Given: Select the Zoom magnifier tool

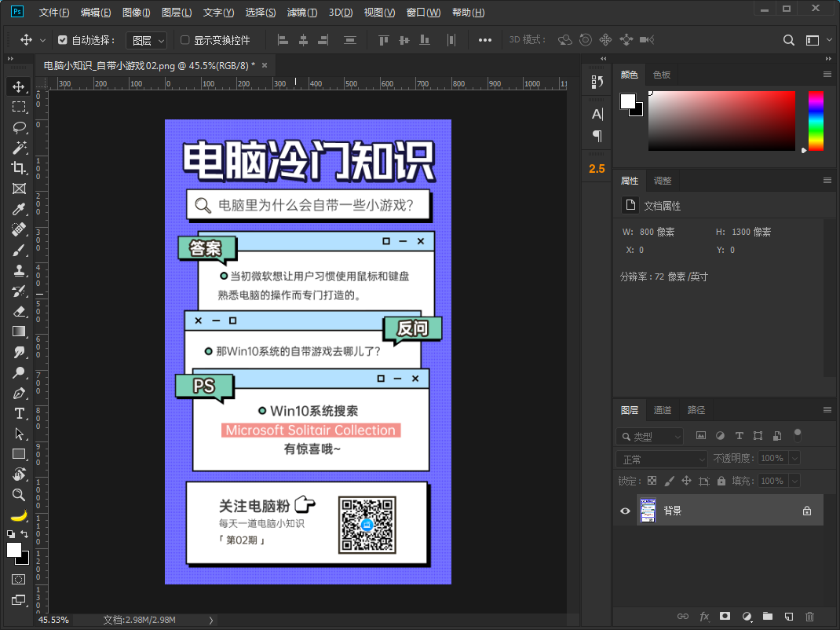Looking at the screenshot, I should point(19,495).
